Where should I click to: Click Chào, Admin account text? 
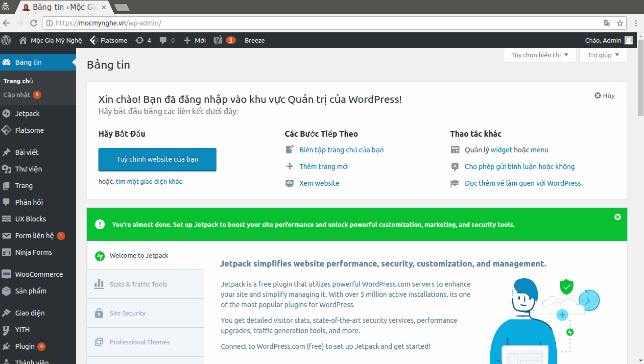pyautogui.click(x=603, y=40)
